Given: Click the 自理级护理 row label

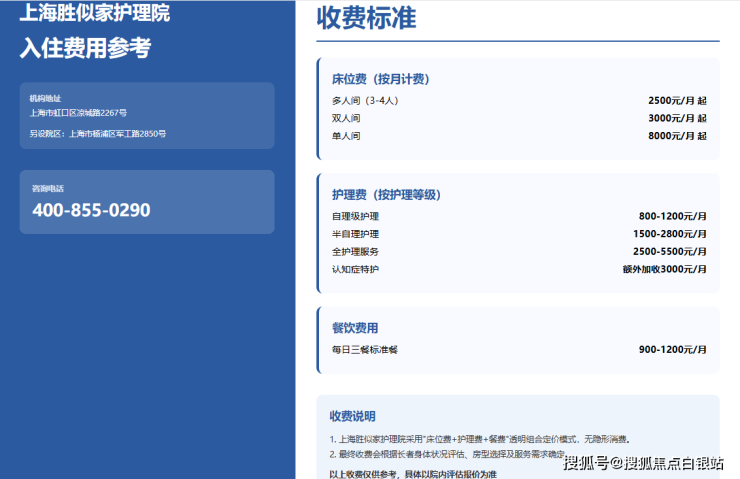Looking at the screenshot, I should pos(355,216).
